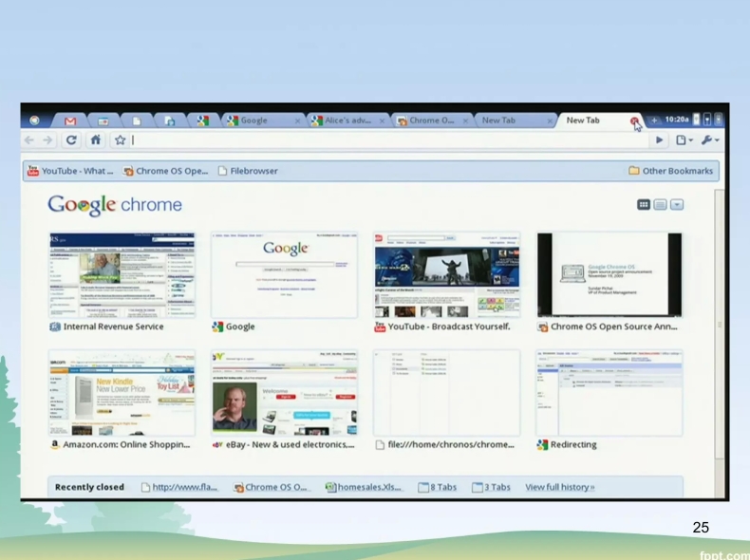Open the page menu dropdown
The image size is (750, 560).
click(x=685, y=140)
